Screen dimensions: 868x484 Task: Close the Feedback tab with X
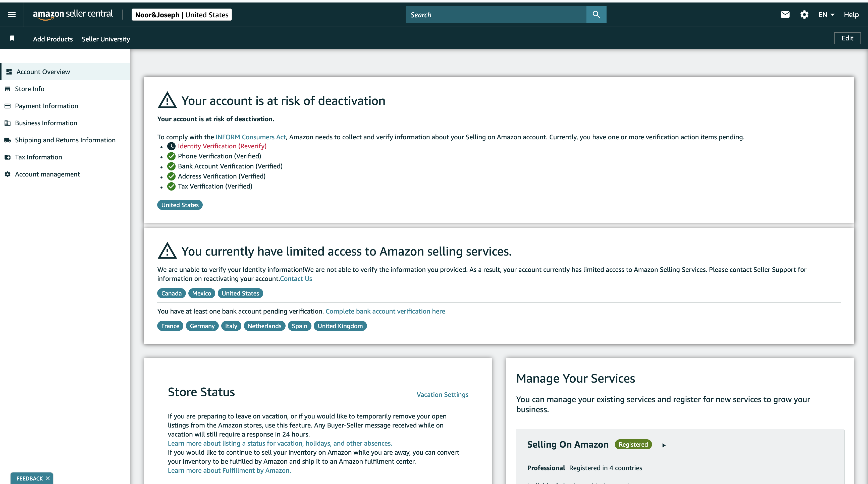coord(47,478)
